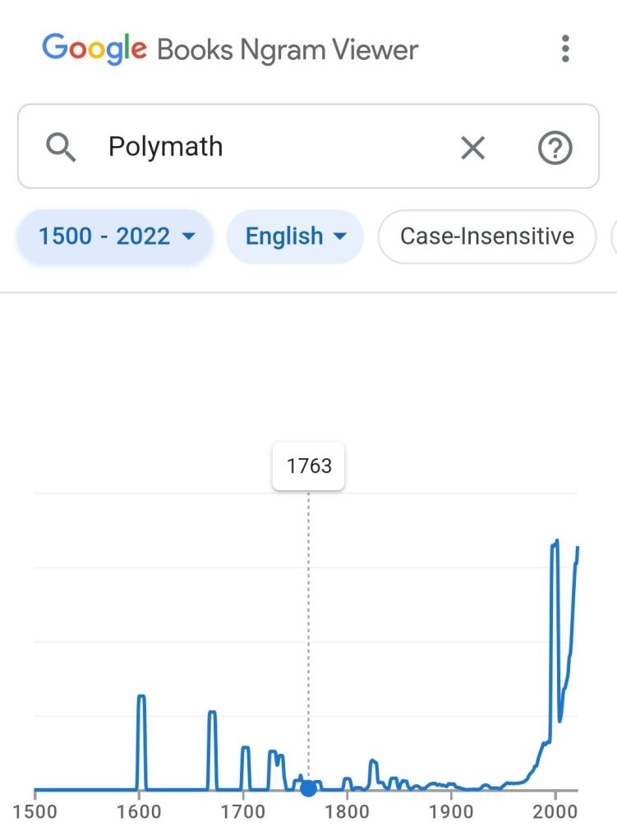The height and width of the screenshot is (840, 617).
Task: Focus the Polymath search text field
Action: click(x=271, y=148)
